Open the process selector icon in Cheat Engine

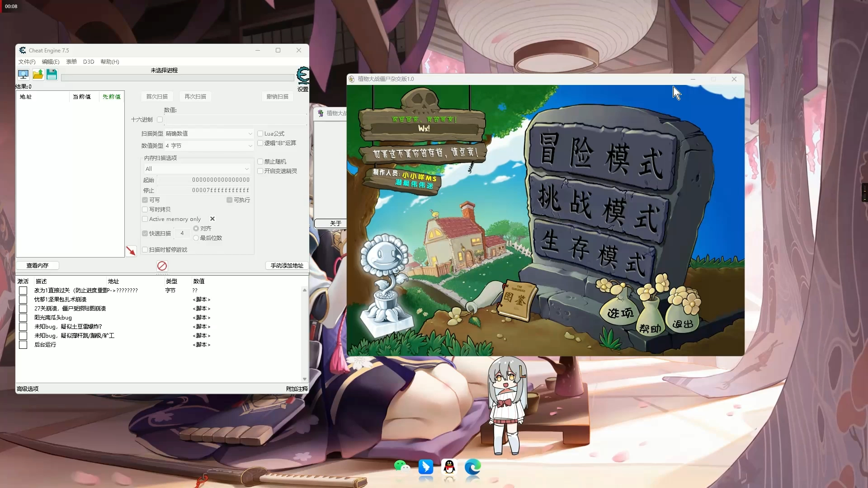click(x=23, y=75)
